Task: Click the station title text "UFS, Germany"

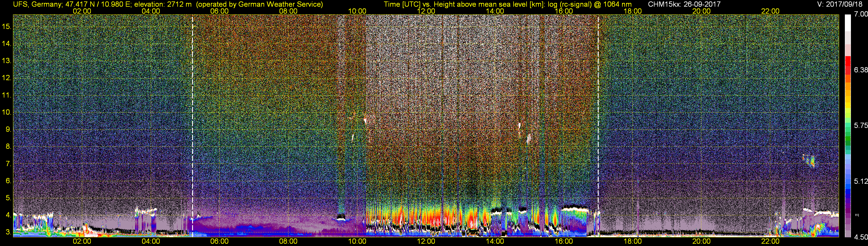Action: click(37, 4)
